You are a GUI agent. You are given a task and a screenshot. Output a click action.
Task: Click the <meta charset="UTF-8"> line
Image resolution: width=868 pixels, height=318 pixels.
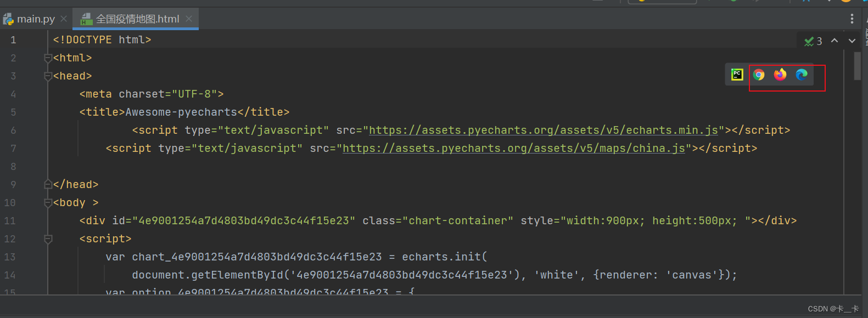[x=152, y=94]
